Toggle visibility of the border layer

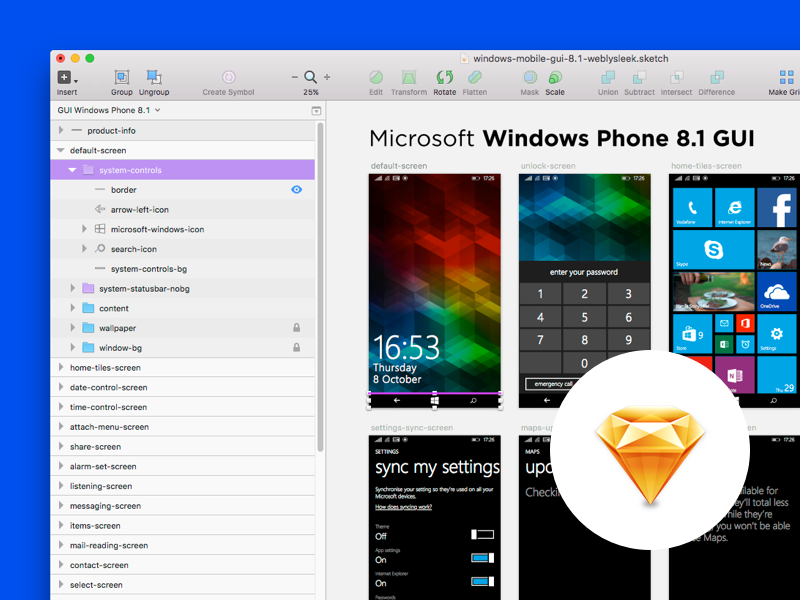pyautogui.click(x=296, y=190)
